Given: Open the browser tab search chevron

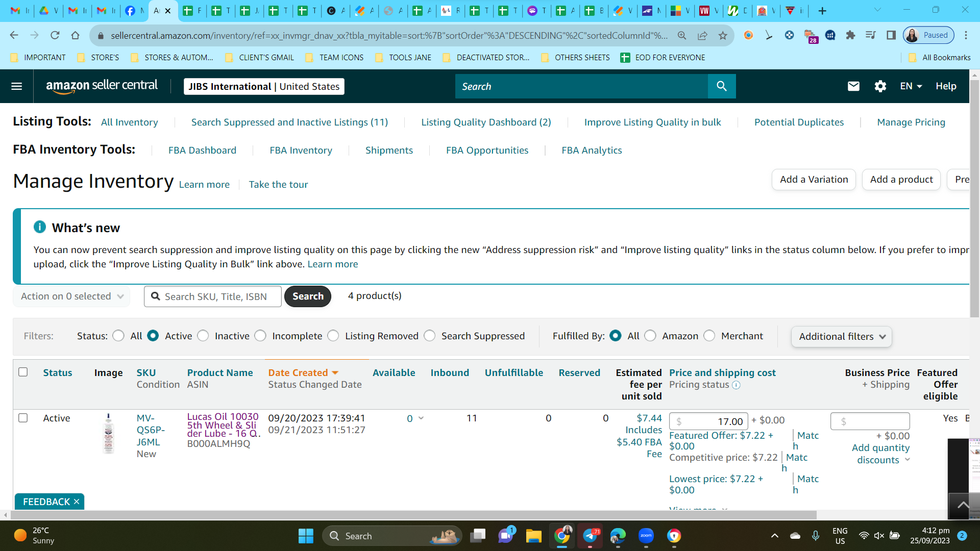Looking at the screenshot, I should click(877, 10).
